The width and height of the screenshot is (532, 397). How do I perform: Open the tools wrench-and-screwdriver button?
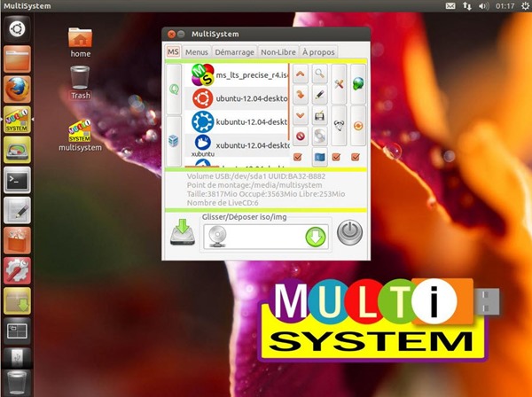click(x=339, y=84)
